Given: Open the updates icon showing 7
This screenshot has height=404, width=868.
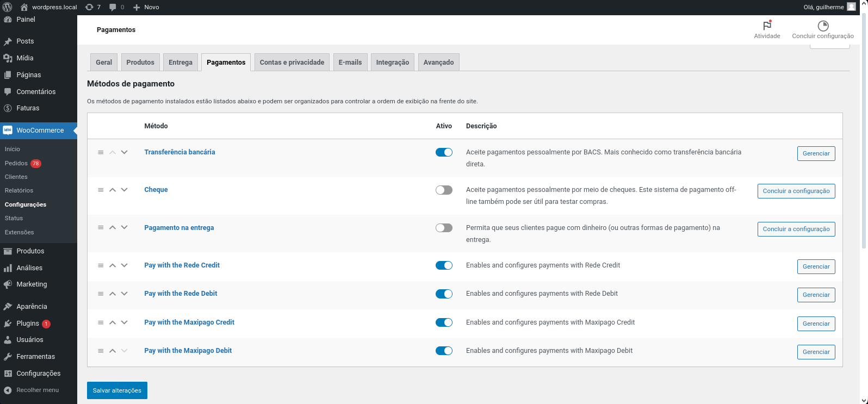Looking at the screenshot, I should pyautogui.click(x=89, y=7).
